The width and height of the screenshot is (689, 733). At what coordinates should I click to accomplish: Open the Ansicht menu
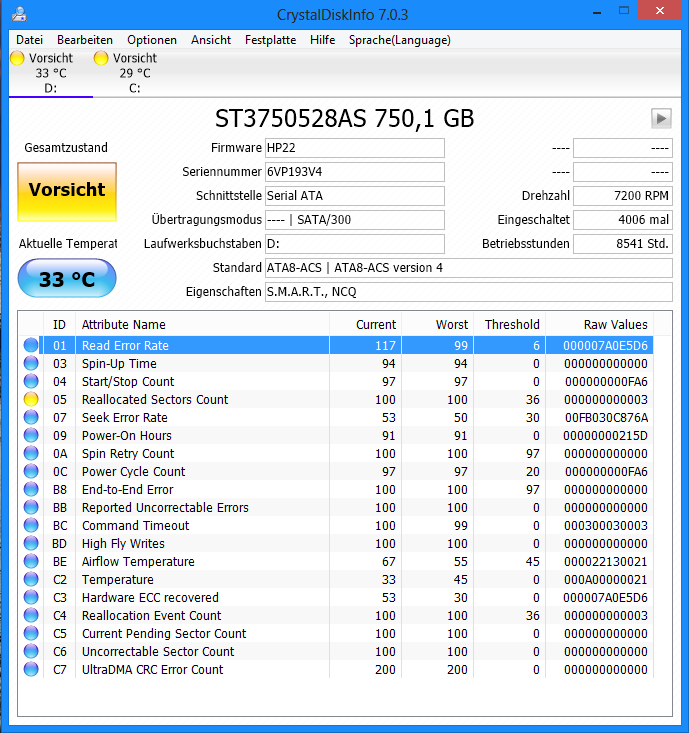pos(211,40)
